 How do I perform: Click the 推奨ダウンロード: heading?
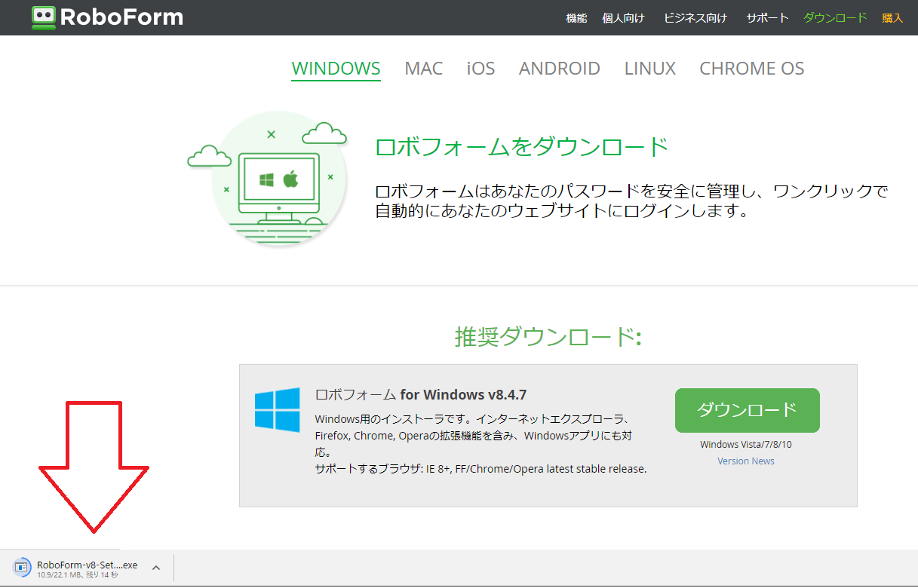click(x=548, y=336)
